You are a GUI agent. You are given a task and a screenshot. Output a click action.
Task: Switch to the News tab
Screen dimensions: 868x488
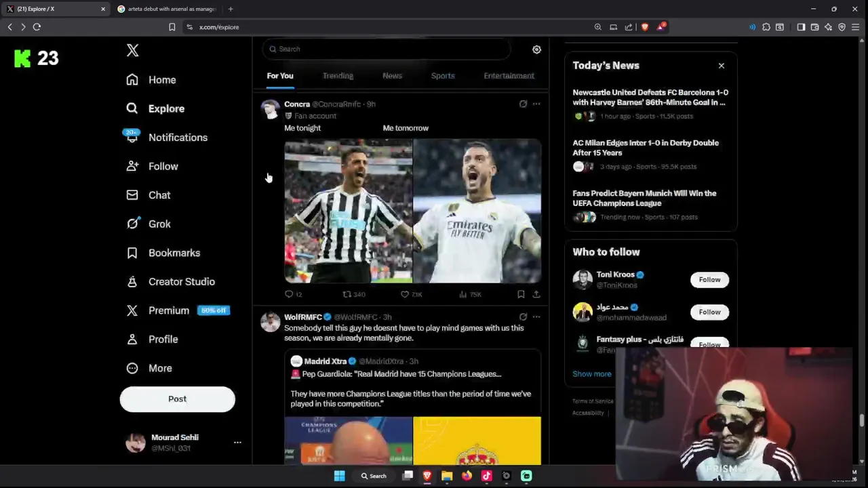(x=392, y=76)
